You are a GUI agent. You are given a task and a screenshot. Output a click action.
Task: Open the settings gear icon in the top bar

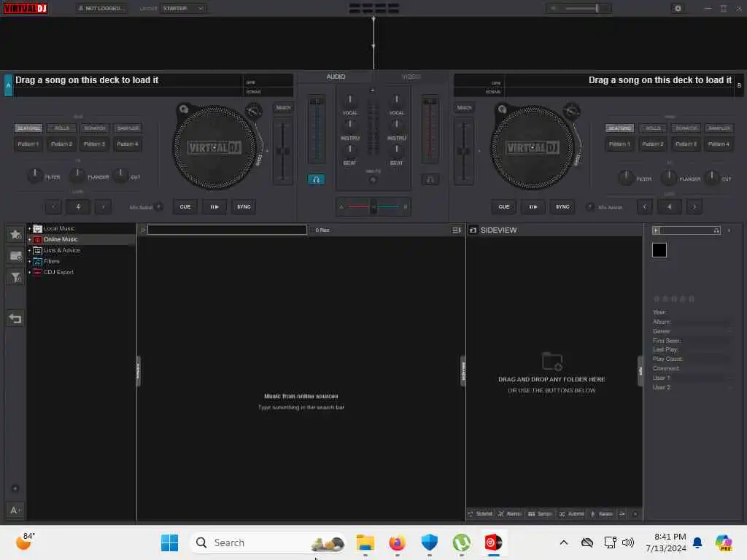point(678,8)
